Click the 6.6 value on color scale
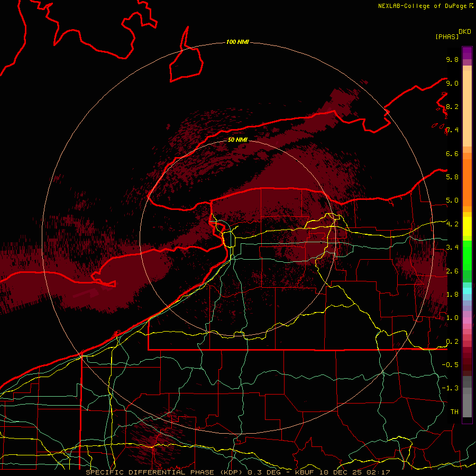The image size is (476, 476). [x=452, y=153]
